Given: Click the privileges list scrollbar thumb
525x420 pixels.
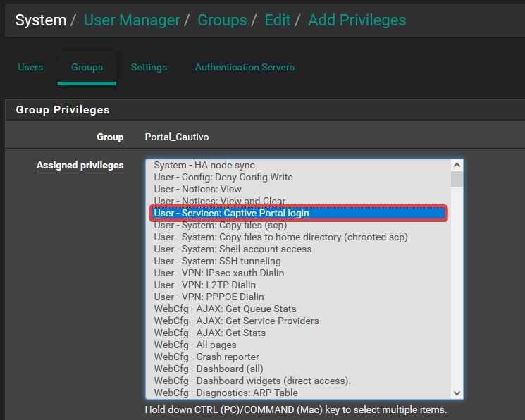Looking at the screenshot, I should click(457, 179).
